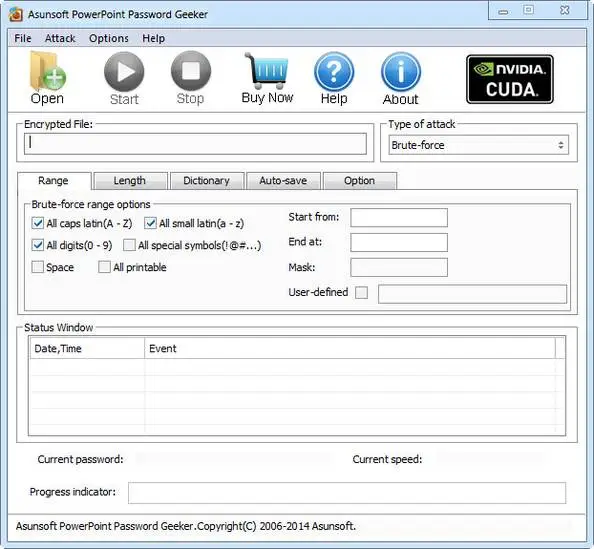Start the password attack

pyautogui.click(x=124, y=71)
